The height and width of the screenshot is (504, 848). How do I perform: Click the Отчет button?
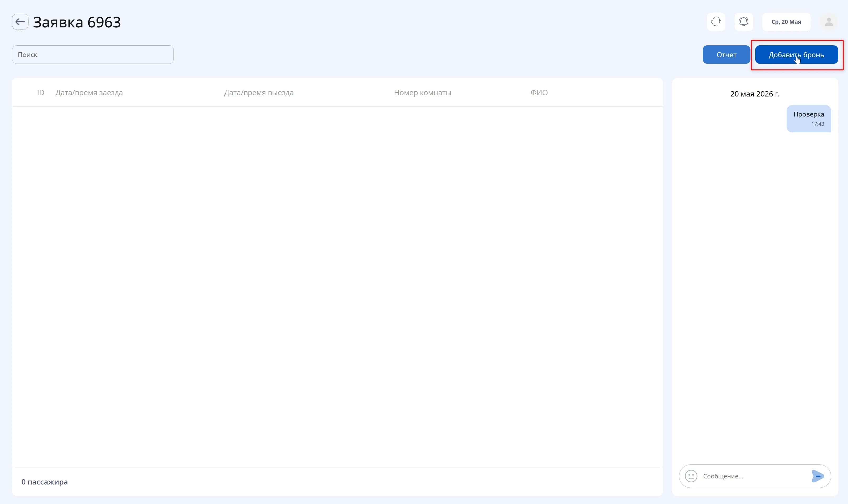pyautogui.click(x=726, y=55)
